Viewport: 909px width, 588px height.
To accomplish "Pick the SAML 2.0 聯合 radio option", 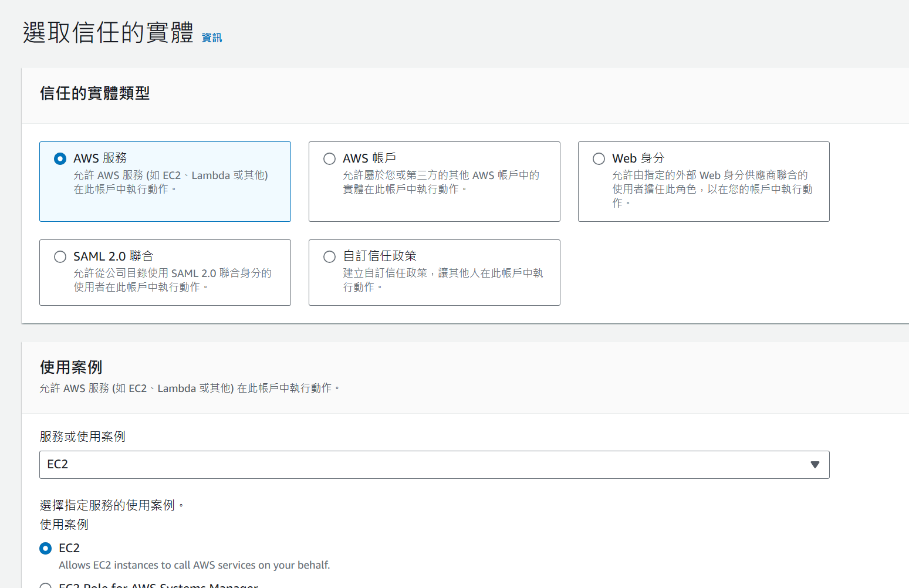I will tap(60, 256).
